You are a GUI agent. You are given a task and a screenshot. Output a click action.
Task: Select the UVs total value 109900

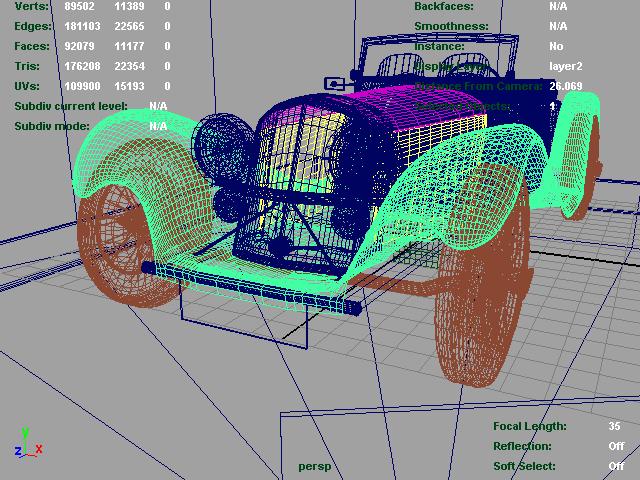82,86
